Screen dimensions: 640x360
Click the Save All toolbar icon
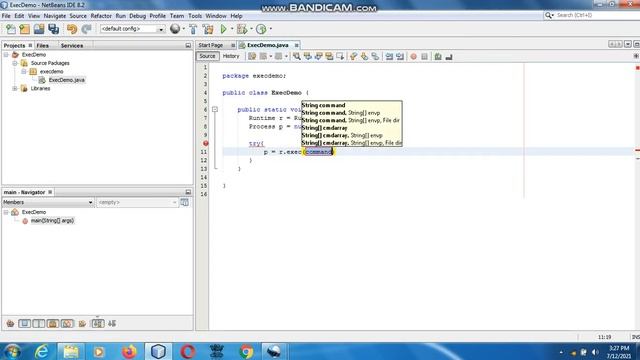[53, 29]
